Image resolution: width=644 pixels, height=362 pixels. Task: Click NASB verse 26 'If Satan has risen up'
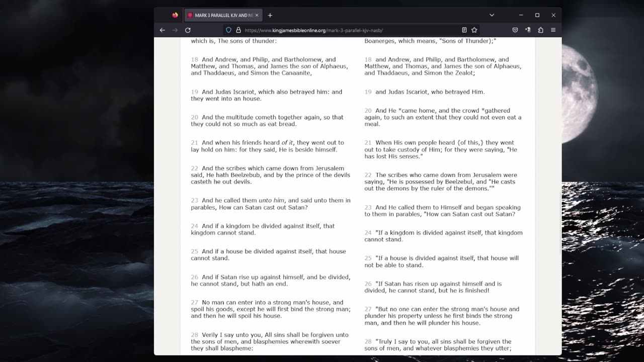tap(433, 287)
